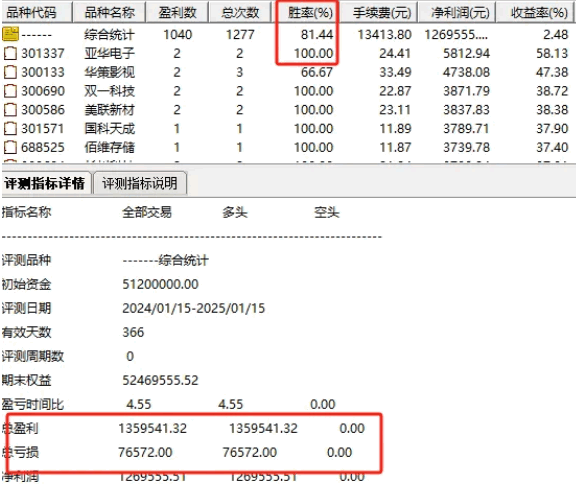576x484 pixels.
Task: Sort by the 盈利数 column header
Action: point(177,12)
